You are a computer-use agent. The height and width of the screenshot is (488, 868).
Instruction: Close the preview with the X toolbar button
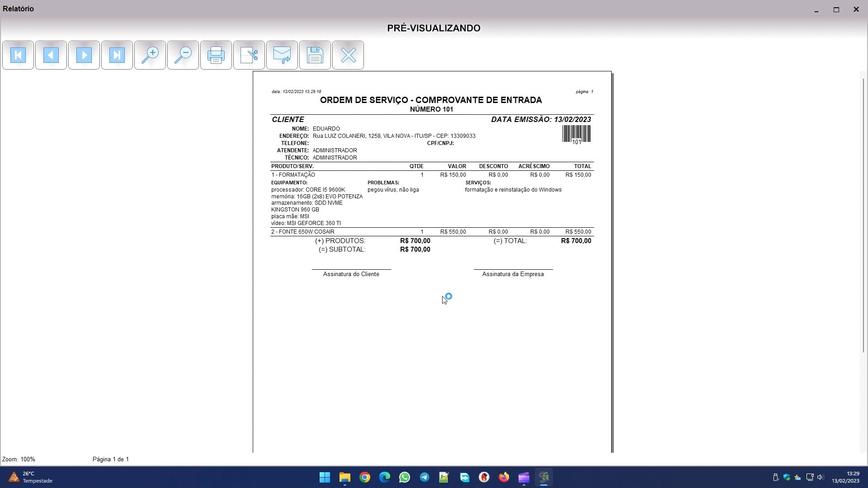[348, 55]
